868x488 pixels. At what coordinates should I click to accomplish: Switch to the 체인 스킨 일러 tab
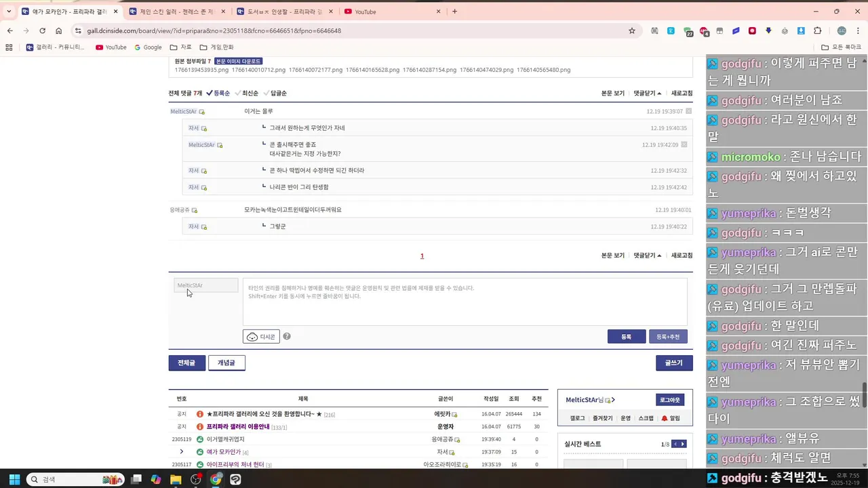pyautogui.click(x=177, y=12)
